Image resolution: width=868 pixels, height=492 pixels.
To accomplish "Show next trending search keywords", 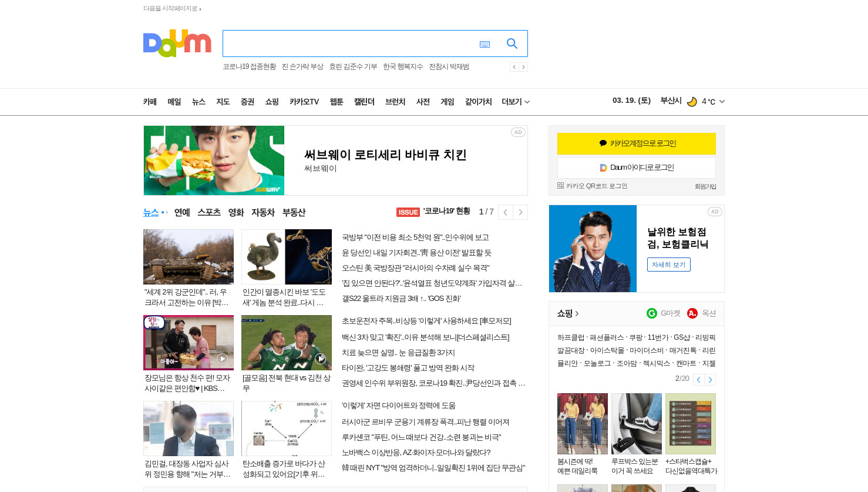I will (523, 67).
